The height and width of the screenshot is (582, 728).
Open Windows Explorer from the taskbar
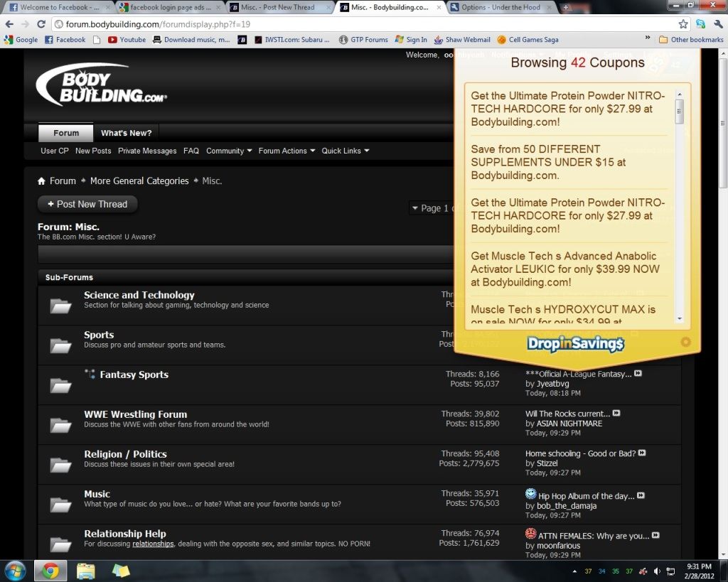(x=86, y=571)
